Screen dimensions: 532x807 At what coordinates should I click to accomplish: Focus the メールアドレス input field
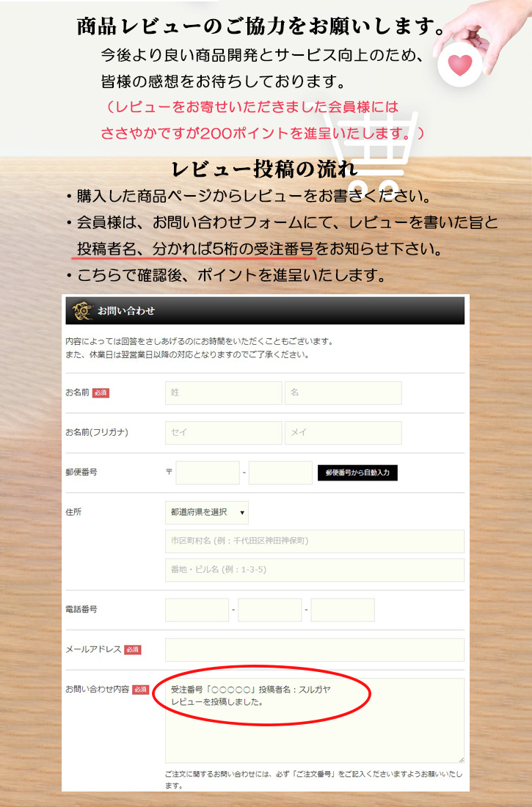314,650
